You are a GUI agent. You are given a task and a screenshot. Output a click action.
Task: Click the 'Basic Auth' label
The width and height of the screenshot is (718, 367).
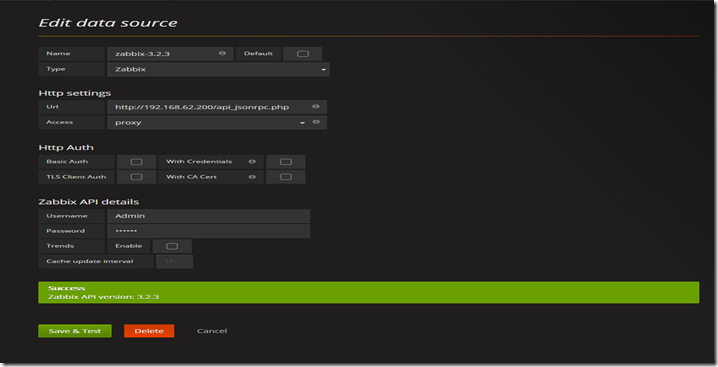(67, 161)
